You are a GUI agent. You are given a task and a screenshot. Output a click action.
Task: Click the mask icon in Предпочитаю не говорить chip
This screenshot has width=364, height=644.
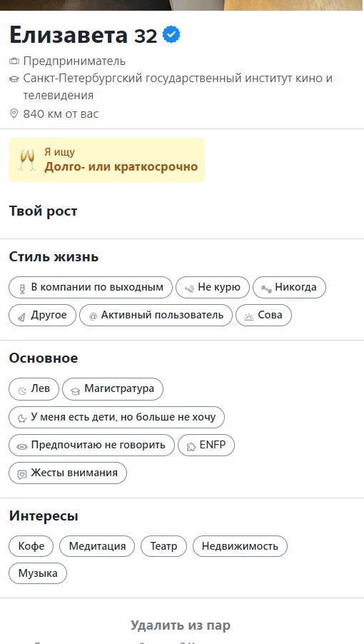(22, 447)
